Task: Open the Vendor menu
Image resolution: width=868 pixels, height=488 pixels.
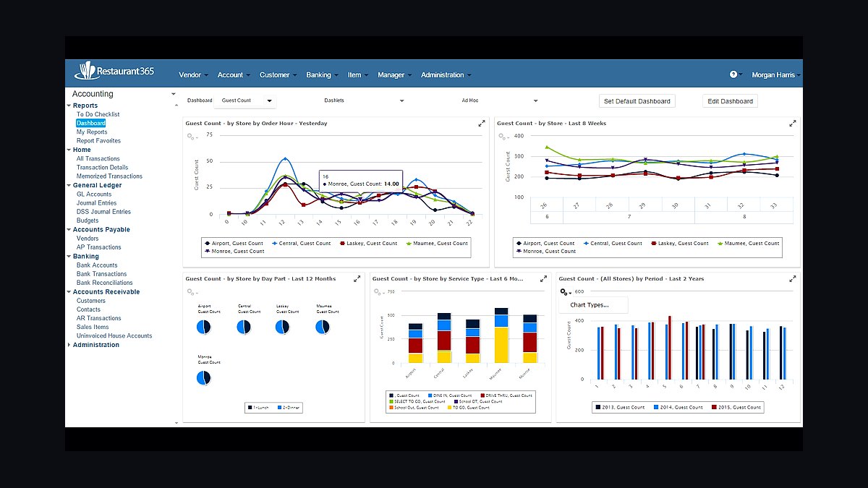Action: point(193,74)
